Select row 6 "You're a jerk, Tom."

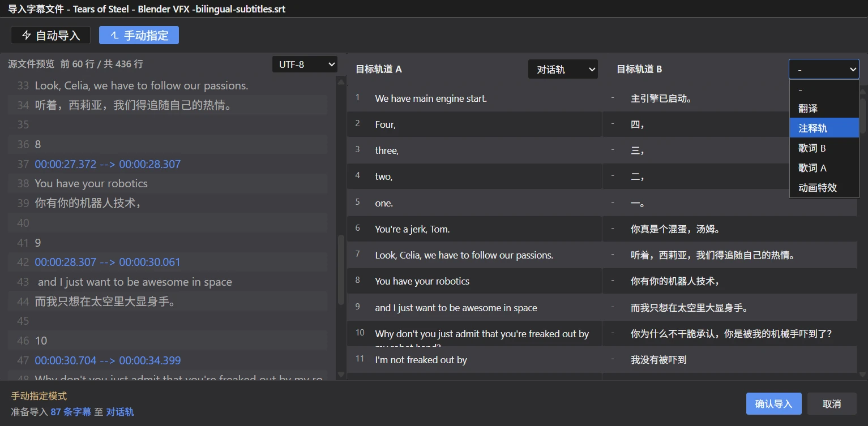474,229
